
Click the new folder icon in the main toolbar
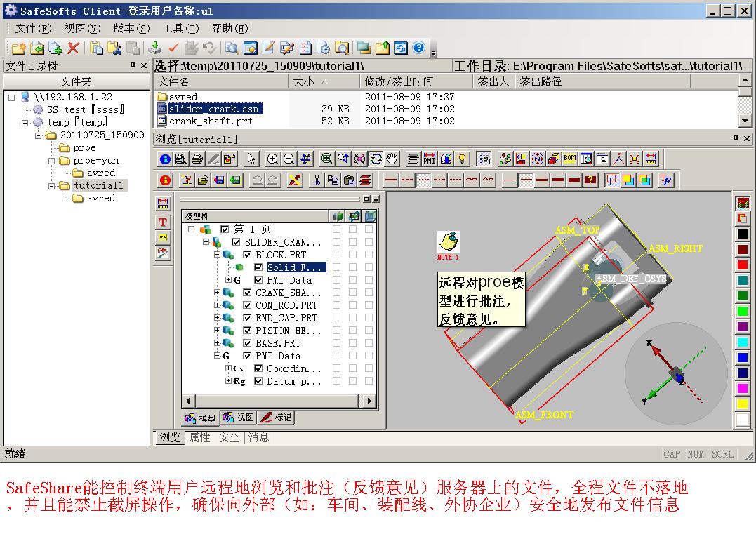click(x=19, y=48)
